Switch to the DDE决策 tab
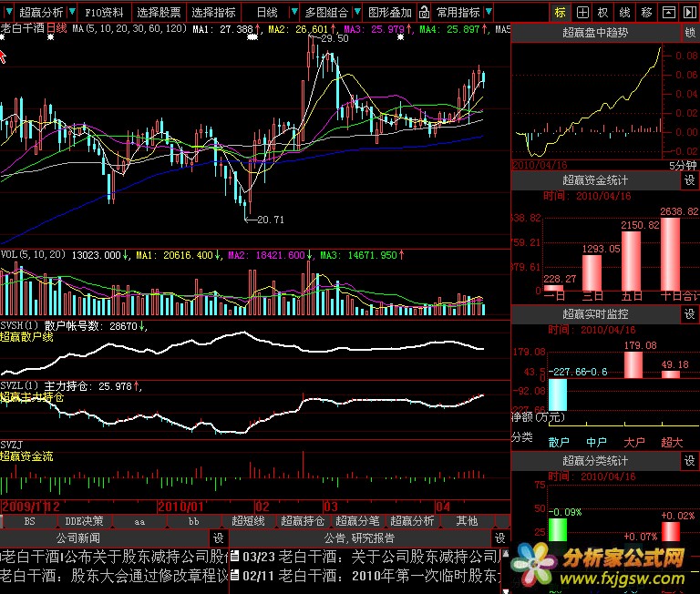This screenshot has height=594, width=700. [x=85, y=521]
